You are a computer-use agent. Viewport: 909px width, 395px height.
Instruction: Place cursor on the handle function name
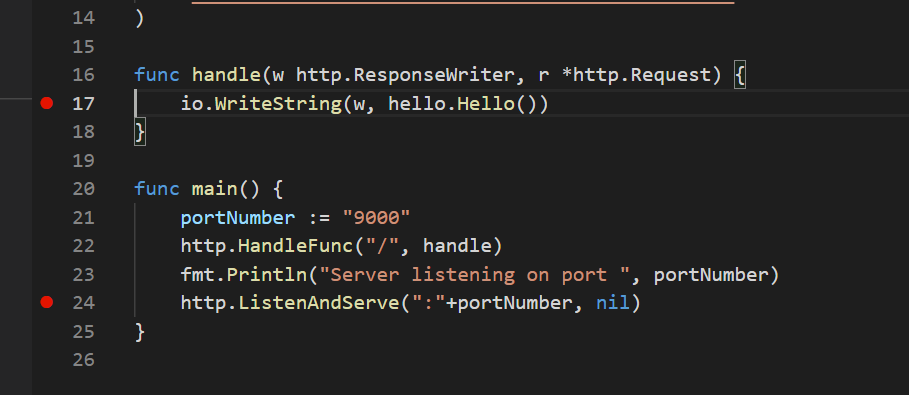click(227, 75)
